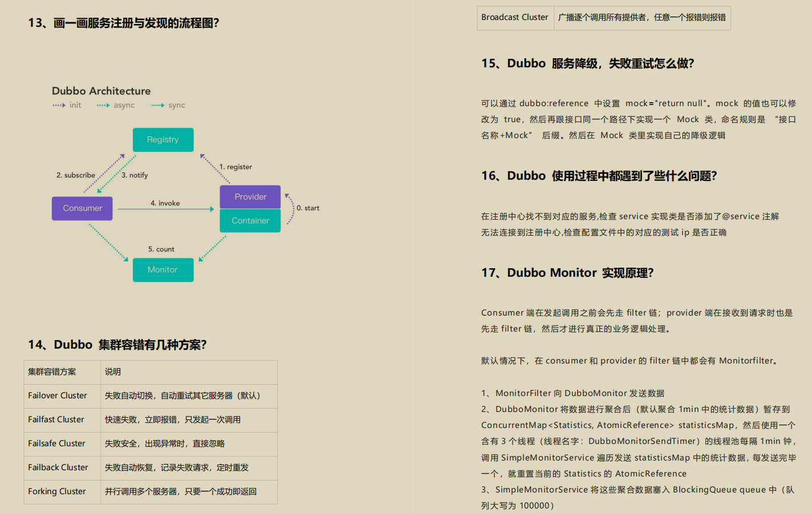The width and height of the screenshot is (812, 513).
Task: Click the line starting '无法连接到注册中心'
Action: [x=604, y=232]
